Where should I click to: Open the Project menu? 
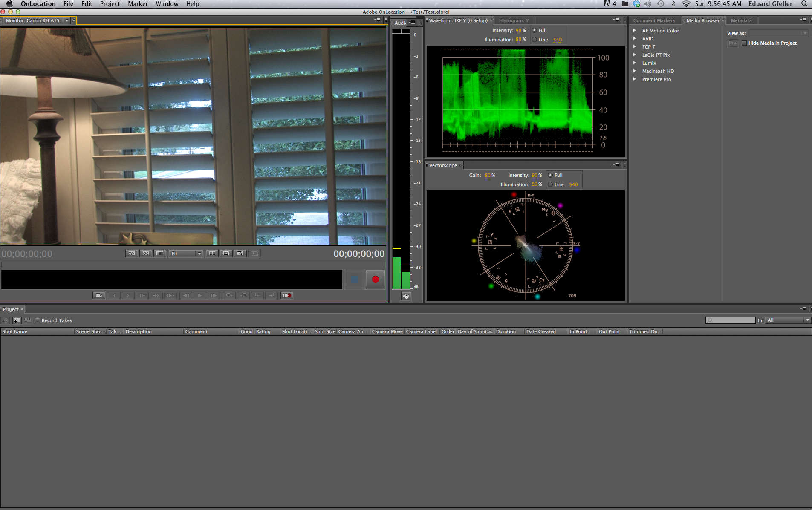click(x=110, y=4)
